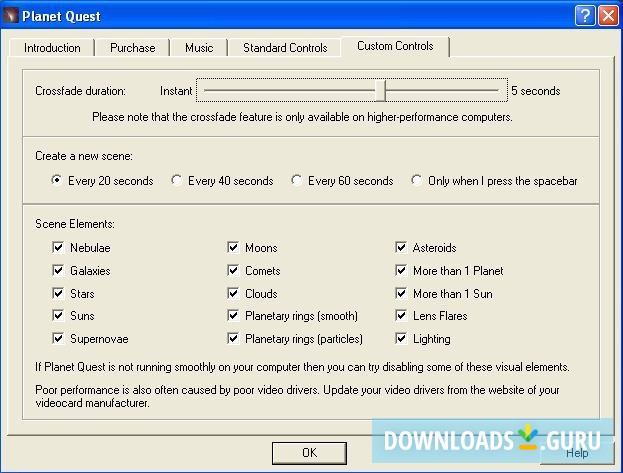Toggle the Lens Flares checkbox
623x473 pixels.
(x=401, y=316)
